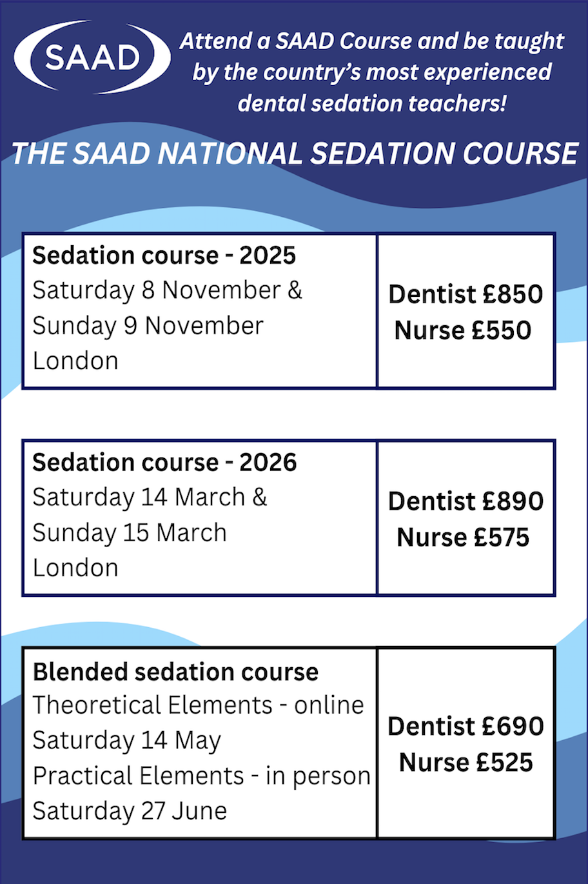This screenshot has height=884, width=588.
Task: Click Practical Elements - in person line
Action: click(x=202, y=776)
